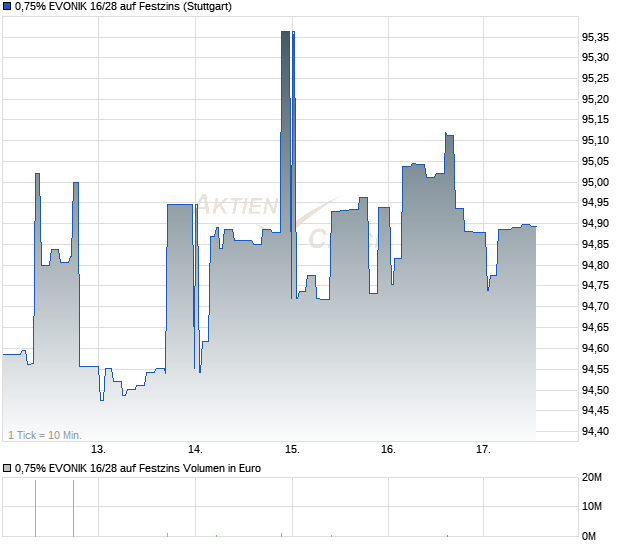This screenshot has height=546, width=620.
Task: Click the '1 Tick = 10 Min.' note
Action: point(45,435)
